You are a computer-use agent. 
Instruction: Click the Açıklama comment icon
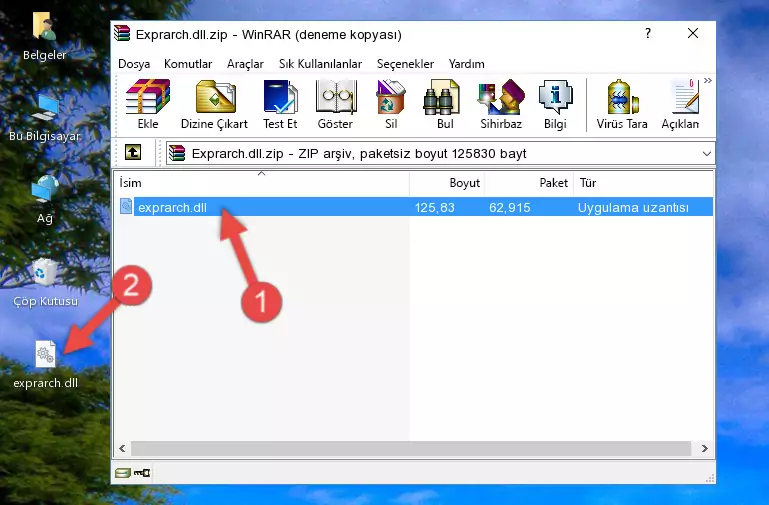coord(680,104)
